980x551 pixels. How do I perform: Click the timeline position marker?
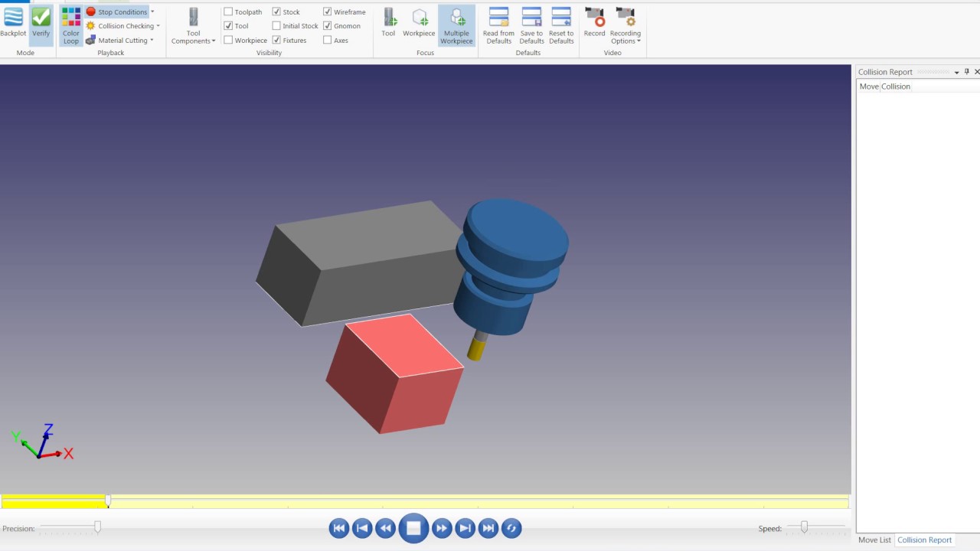click(108, 501)
